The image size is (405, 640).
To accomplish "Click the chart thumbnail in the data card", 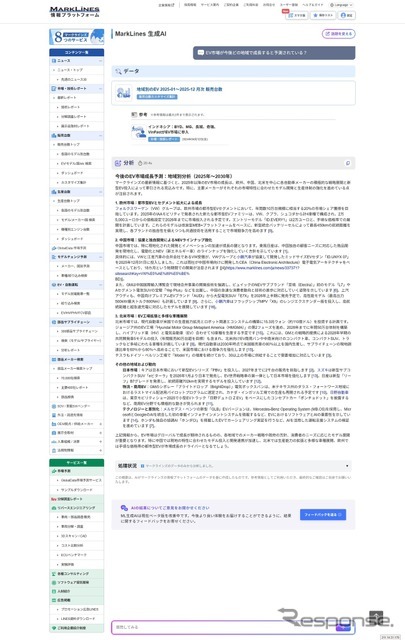I will point(124,93).
